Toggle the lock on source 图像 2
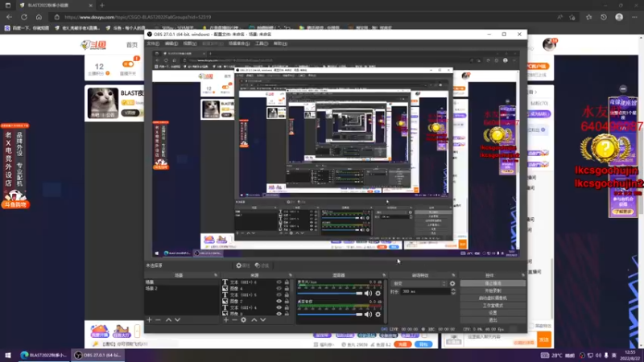Viewport: 644px width, 362px height. (287, 301)
